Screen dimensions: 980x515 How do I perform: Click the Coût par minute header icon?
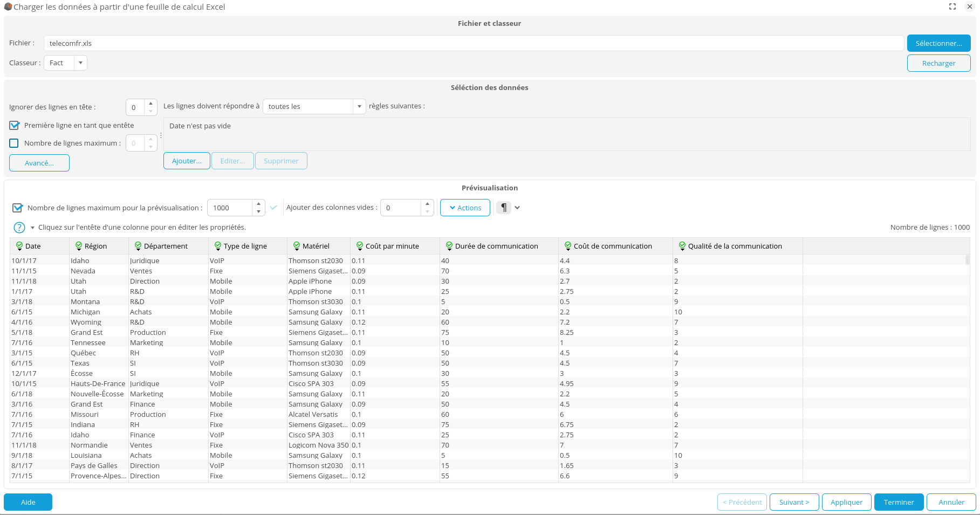coord(360,246)
